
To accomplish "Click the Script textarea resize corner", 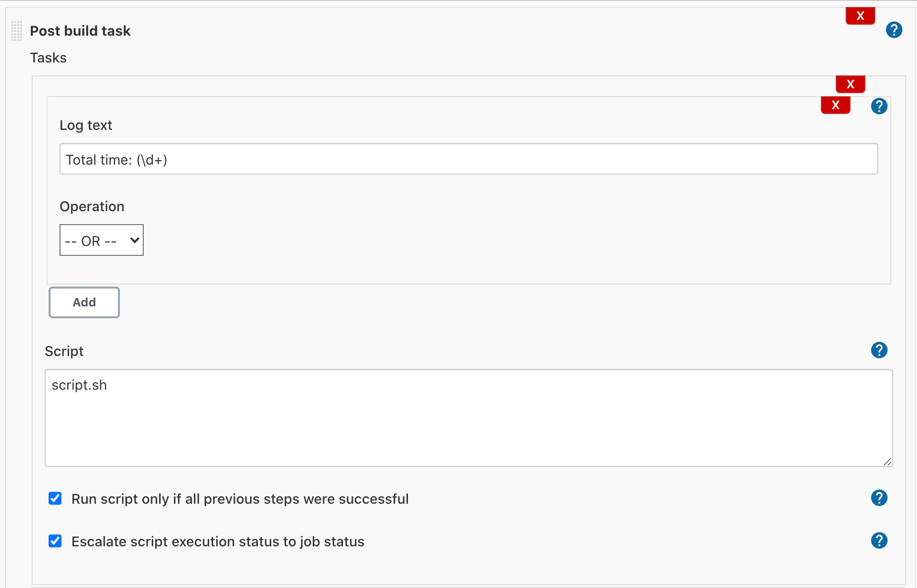I will (x=887, y=463).
